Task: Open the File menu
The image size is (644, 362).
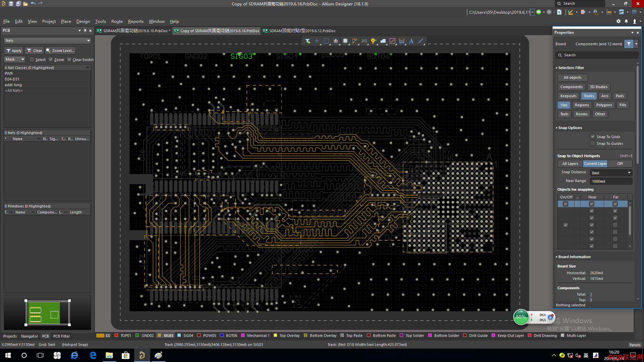Action: click(6, 21)
